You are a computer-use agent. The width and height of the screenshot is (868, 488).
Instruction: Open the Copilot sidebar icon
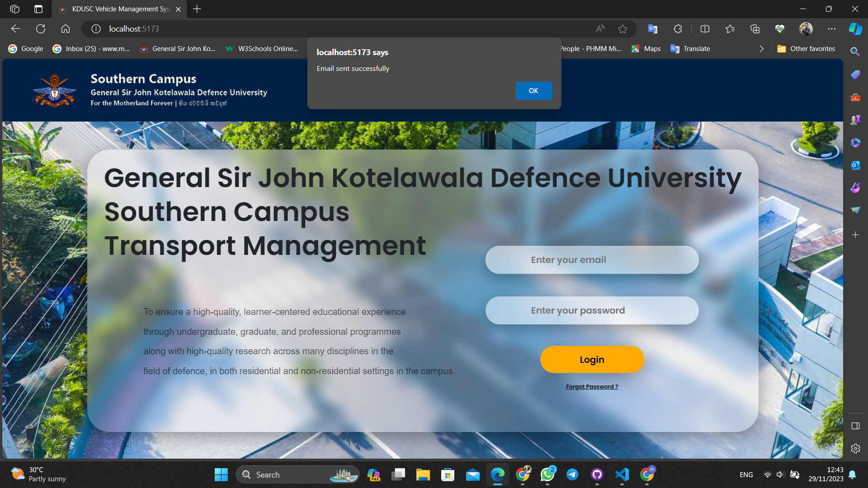tap(855, 29)
